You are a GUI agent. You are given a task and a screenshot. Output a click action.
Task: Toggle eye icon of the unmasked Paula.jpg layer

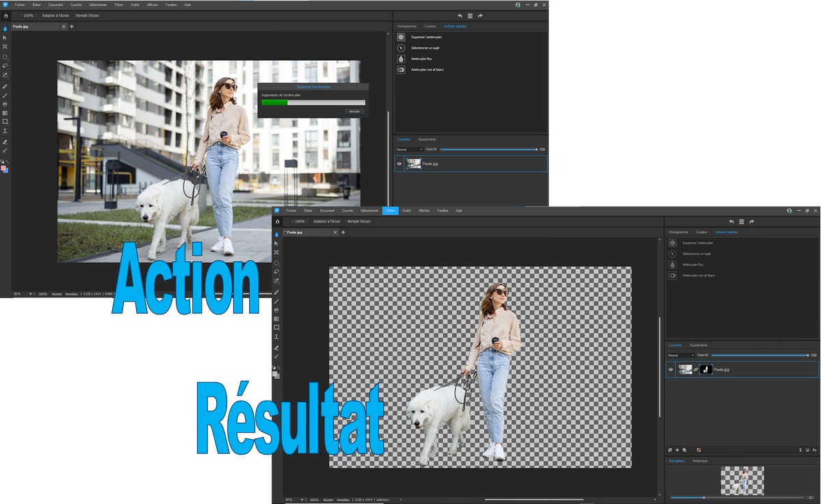pos(400,164)
